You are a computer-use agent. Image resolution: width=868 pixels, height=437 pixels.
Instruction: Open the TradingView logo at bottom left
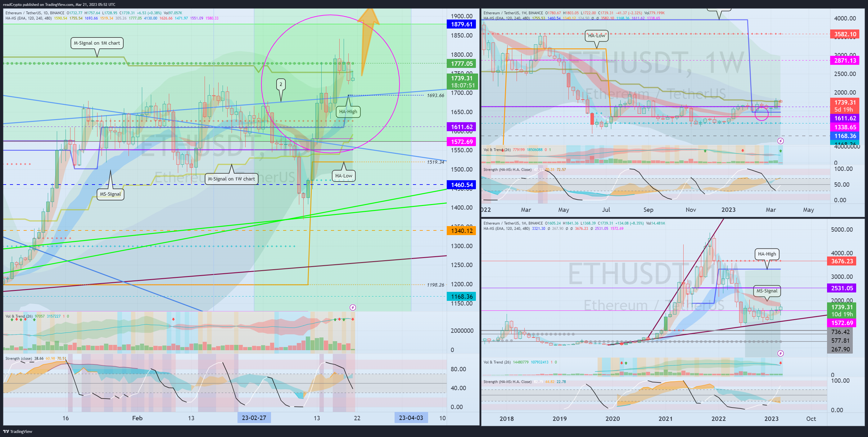18,431
